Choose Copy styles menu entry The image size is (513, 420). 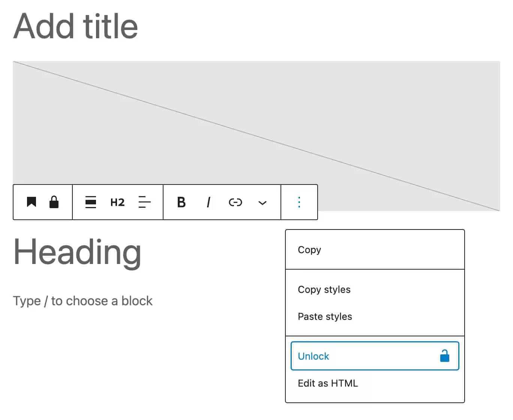375,289
